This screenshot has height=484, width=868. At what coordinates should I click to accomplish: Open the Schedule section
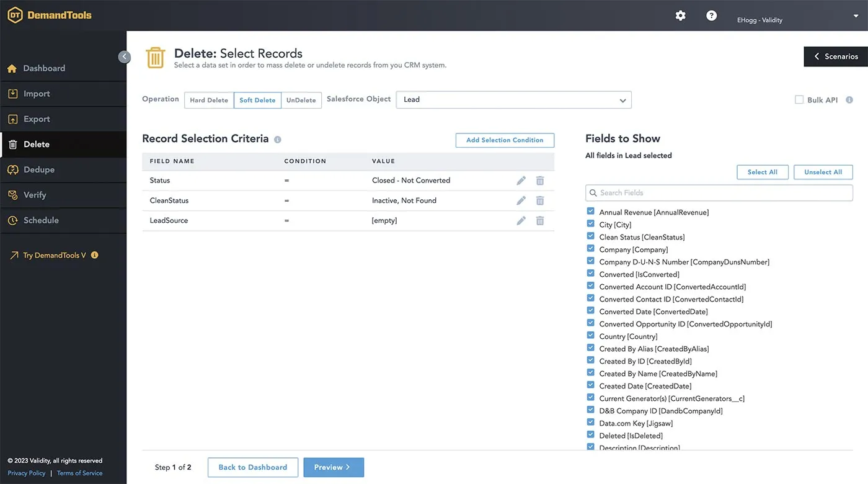pos(63,220)
